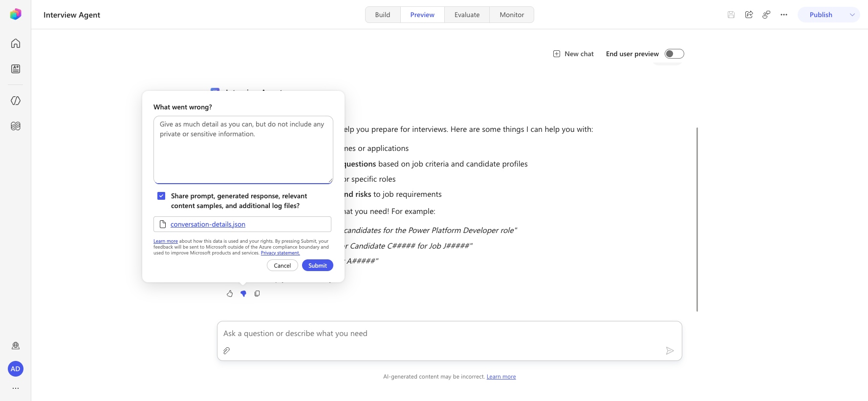The height and width of the screenshot is (401, 868).
Task: Expand the Publish dropdown arrow
Action: [x=852, y=15]
